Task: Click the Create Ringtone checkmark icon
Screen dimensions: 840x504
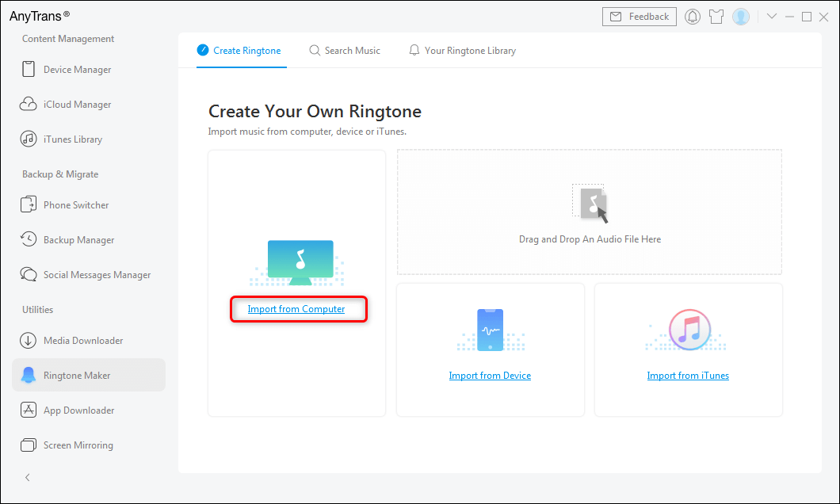Action: pos(203,50)
